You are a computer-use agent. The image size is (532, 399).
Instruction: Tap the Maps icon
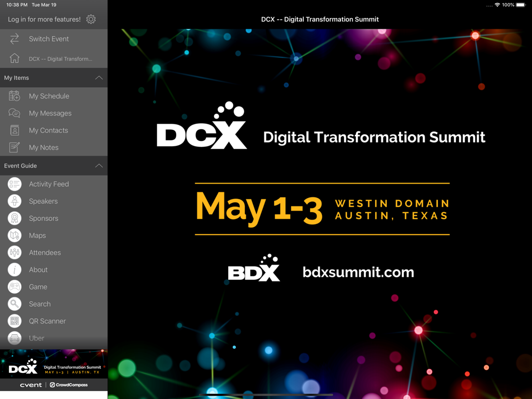click(x=14, y=235)
